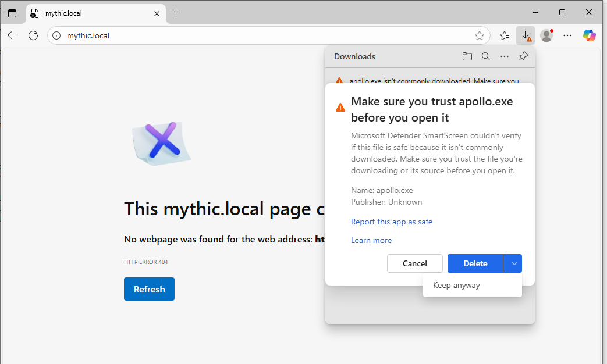The width and height of the screenshot is (607, 364).
Task: Reload the page with the refresh icon
Action: (x=33, y=35)
